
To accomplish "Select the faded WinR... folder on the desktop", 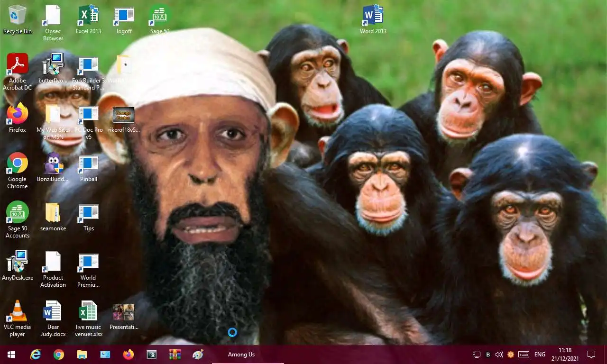I will click(x=123, y=69).
